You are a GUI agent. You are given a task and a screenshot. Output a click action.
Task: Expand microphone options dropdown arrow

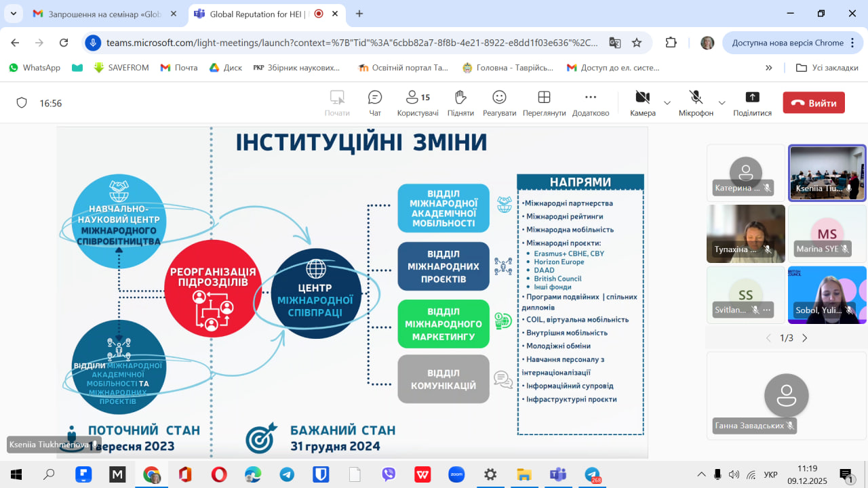[x=722, y=103]
